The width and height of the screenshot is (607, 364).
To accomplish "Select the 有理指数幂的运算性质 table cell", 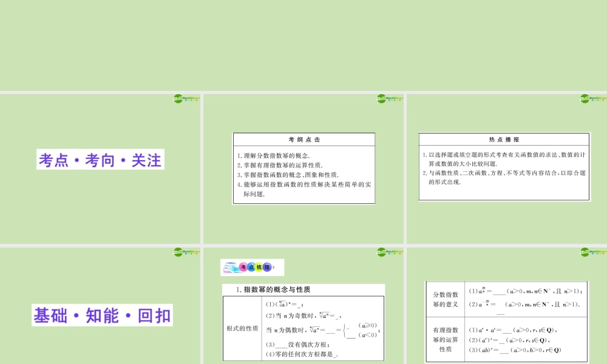I will coord(445,340).
